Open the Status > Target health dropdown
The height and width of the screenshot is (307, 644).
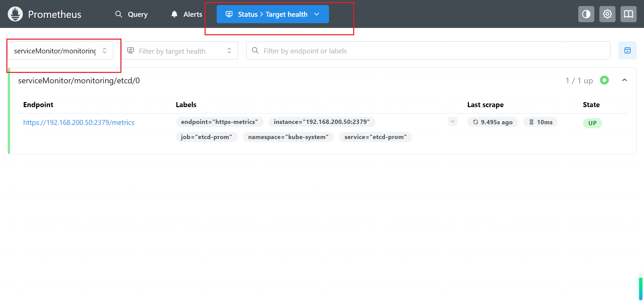click(272, 14)
